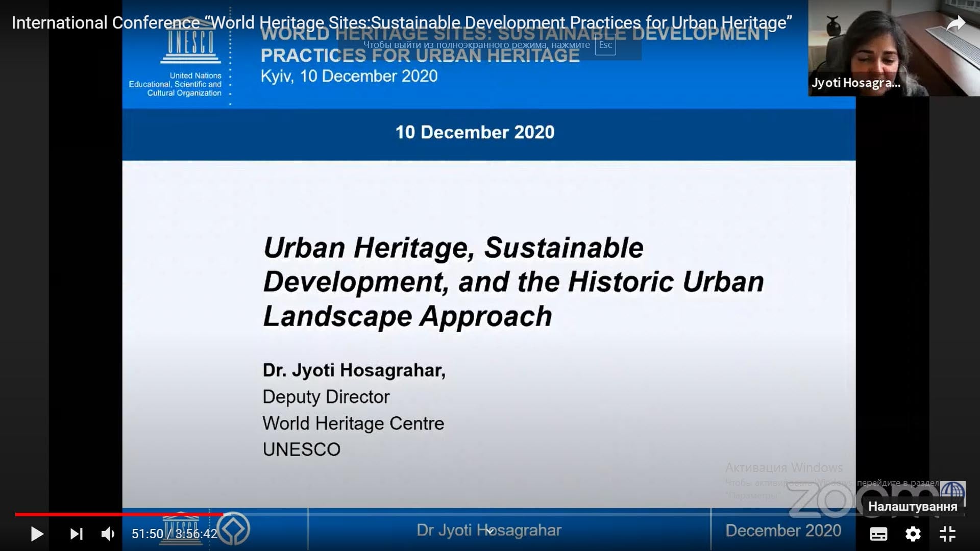Click the share arrow icon
The image size is (980, 551).
point(955,23)
